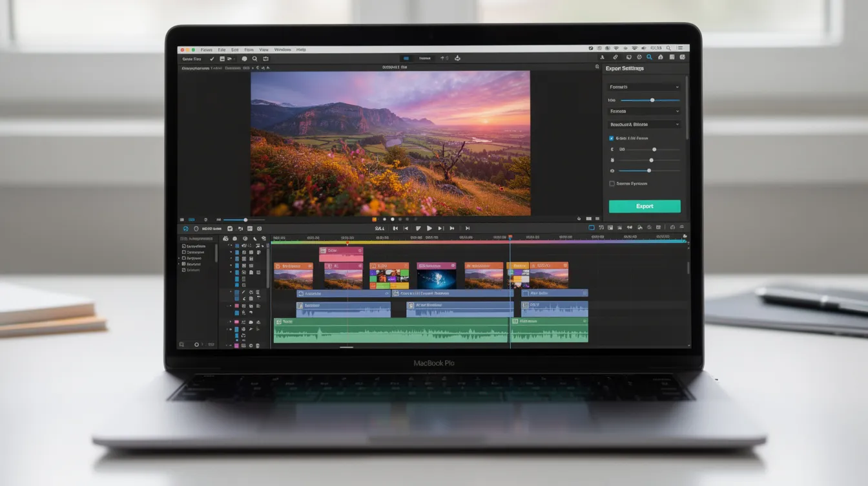The image size is (868, 486).
Task: Open the Help menu
Action: 301,50
